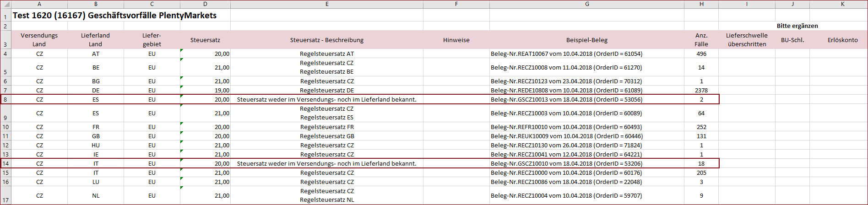Click the case count cell showing 2378
The height and width of the screenshot is (205, 868).
(701, 90)
